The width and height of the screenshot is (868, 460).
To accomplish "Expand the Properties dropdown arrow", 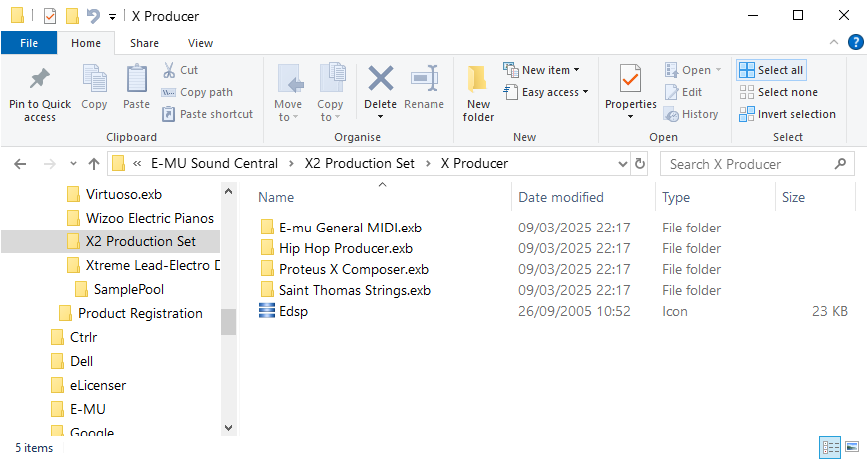I will (x=630, y=117).
